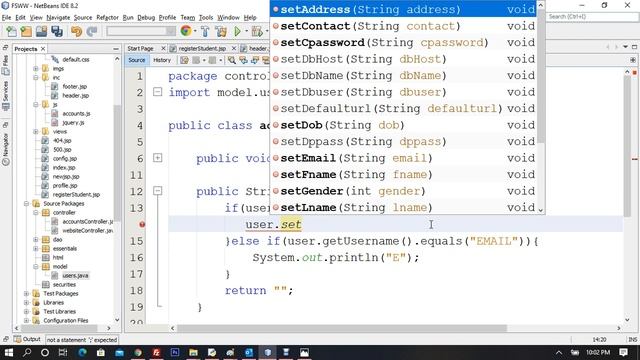Image resolution: width=640 pixels, height=360 pixels.
Task: Click the Chrome browser run icon
Action: tap(186, 31)
